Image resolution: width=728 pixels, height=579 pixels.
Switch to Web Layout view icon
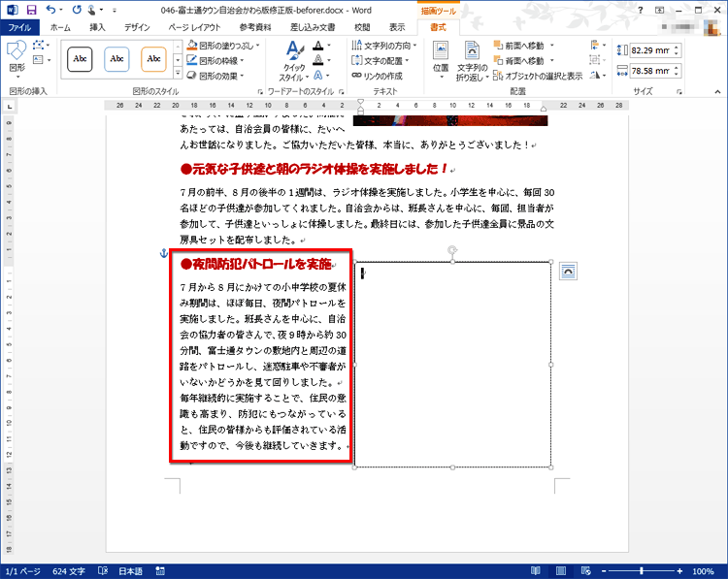[x=586, y=571]
